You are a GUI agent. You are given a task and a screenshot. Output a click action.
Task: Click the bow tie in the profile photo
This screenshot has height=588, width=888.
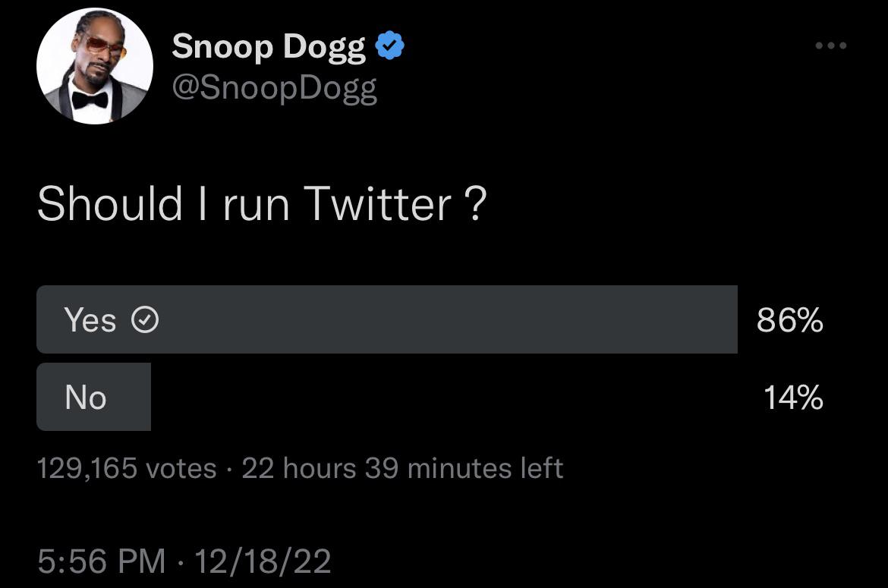(x=90, y=100)
